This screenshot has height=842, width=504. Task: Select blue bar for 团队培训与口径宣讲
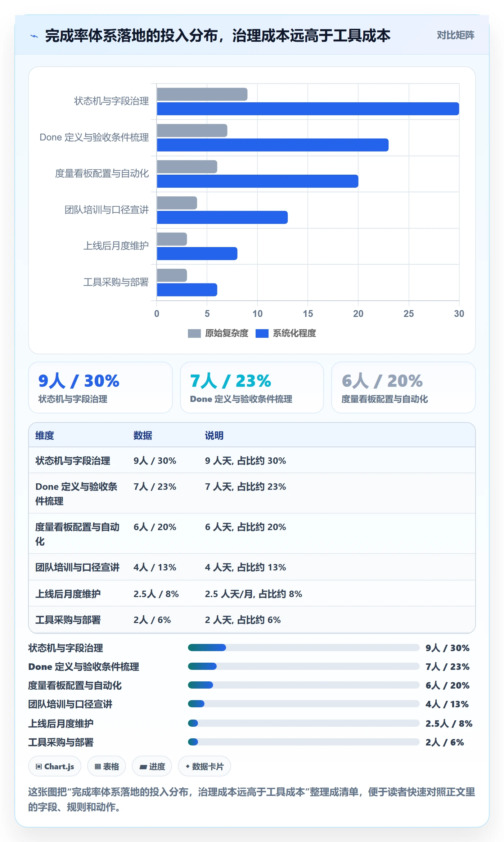pos(222,217)
